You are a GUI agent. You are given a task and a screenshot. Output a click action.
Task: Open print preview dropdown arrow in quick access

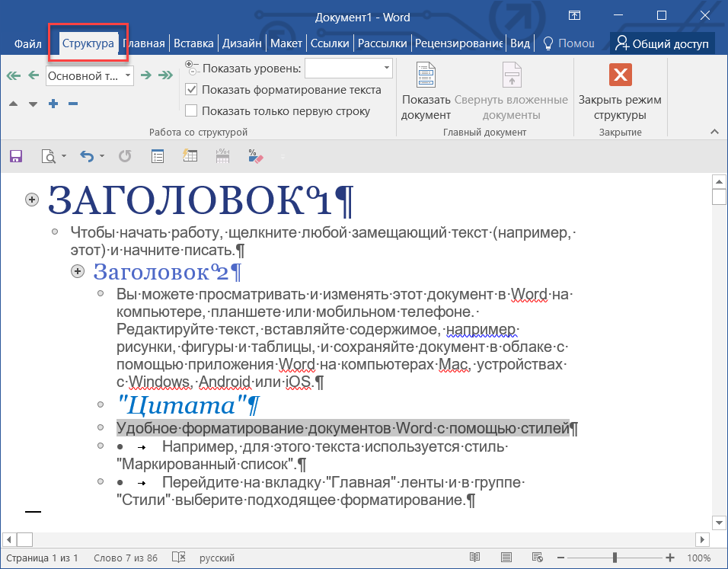64,156
